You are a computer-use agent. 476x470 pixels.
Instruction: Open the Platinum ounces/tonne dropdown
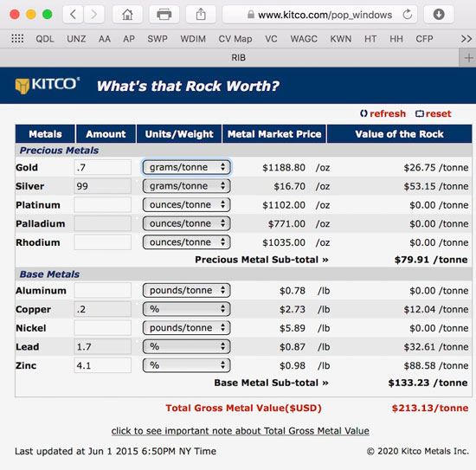click(x=186, y=204)
